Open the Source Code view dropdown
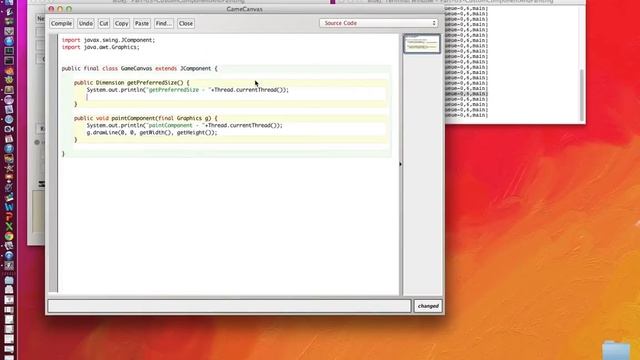640x360 pixels. coord(379,23)
